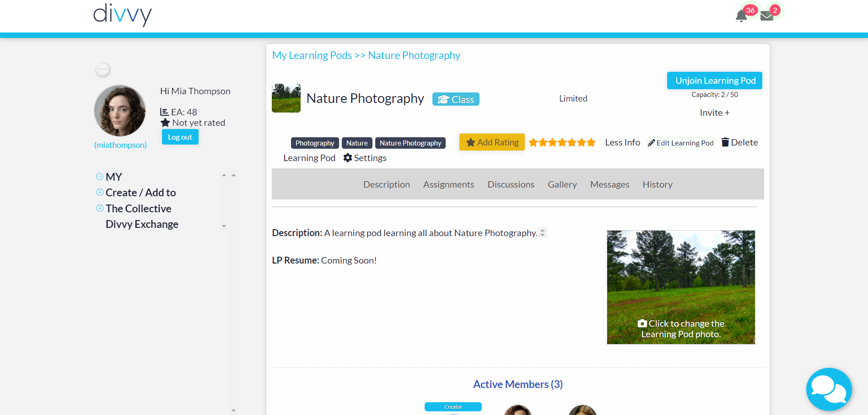Collapse details with Less Info

click(622, 142)
